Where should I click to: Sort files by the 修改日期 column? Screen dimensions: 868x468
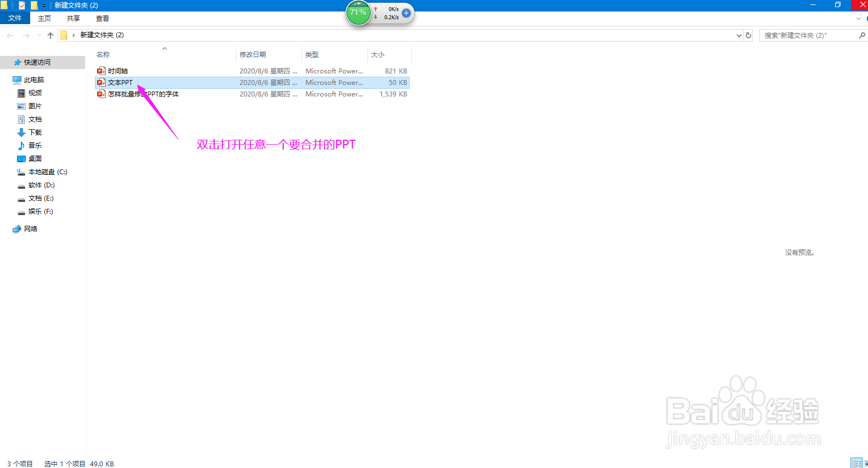click(253, 55)
